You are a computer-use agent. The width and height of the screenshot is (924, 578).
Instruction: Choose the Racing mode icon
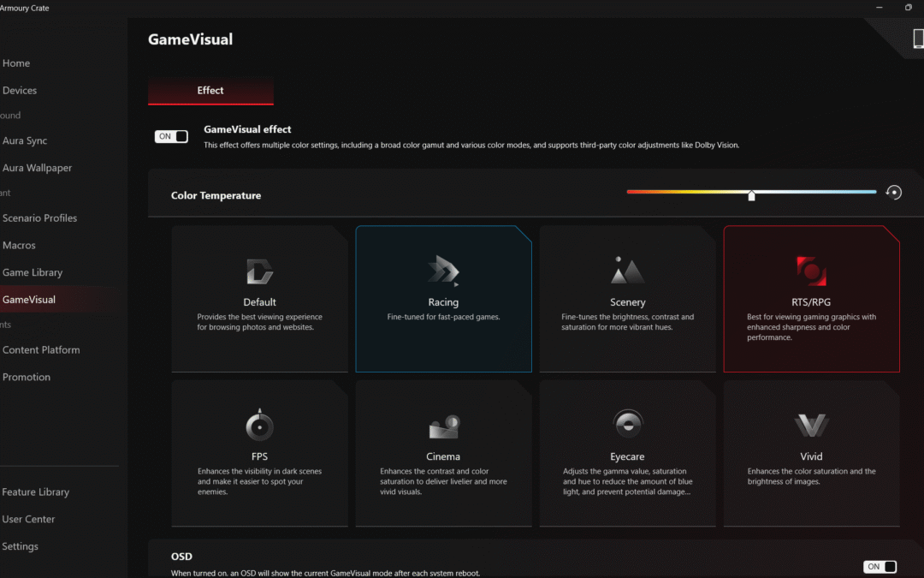click(443, 271)
